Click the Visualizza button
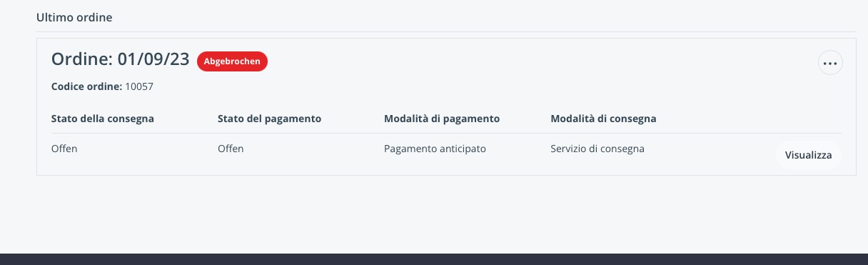Screen dimensions: 868x265 click(808, 155)
